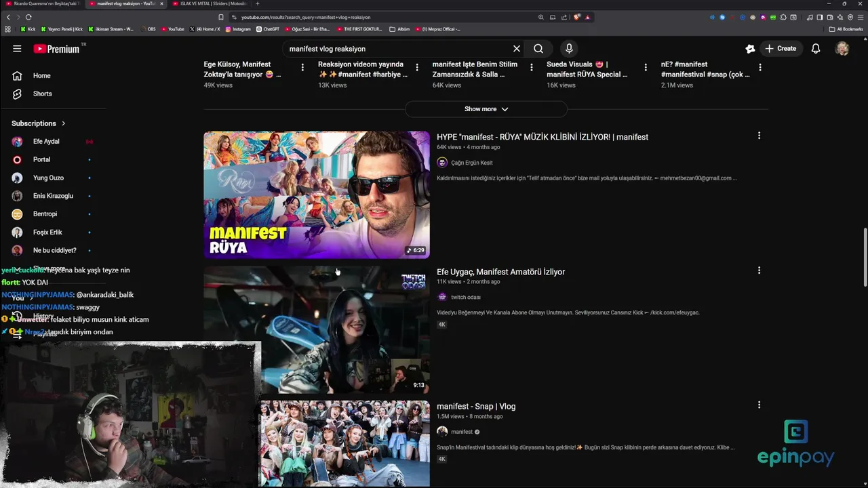868x488 pixels.
Task: Open Çağrı Ergün Kesit channel name
Action: 472,163
